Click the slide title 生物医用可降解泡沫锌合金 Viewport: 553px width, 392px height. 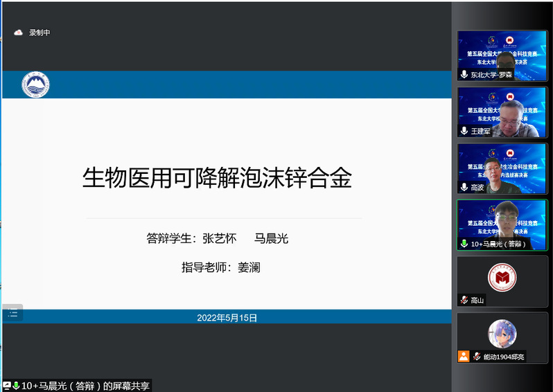(x=217, y=178)
